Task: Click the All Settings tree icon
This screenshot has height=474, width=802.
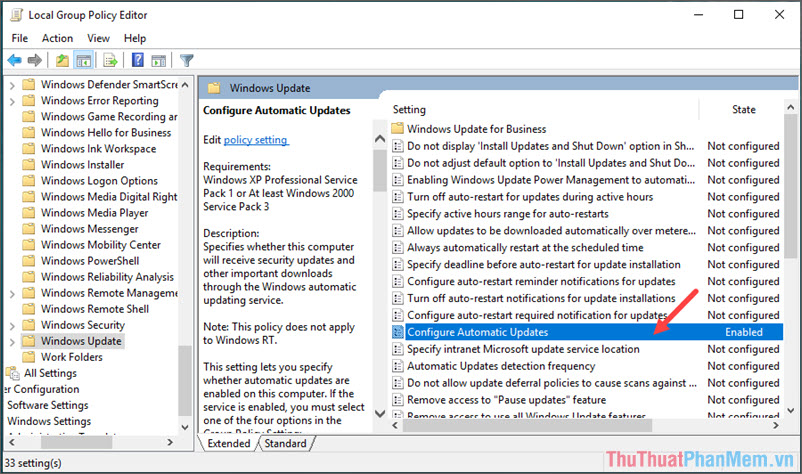Action: point(12,373)
